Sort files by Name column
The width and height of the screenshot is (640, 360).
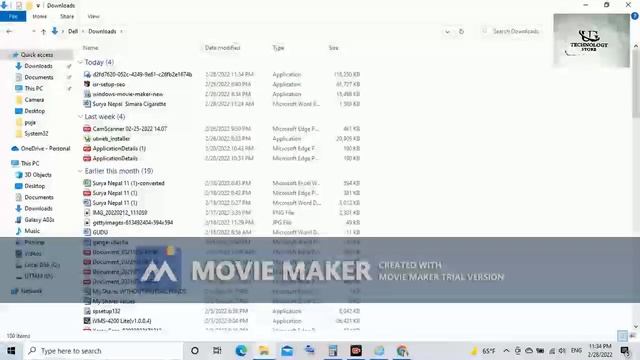pos(91,48)
